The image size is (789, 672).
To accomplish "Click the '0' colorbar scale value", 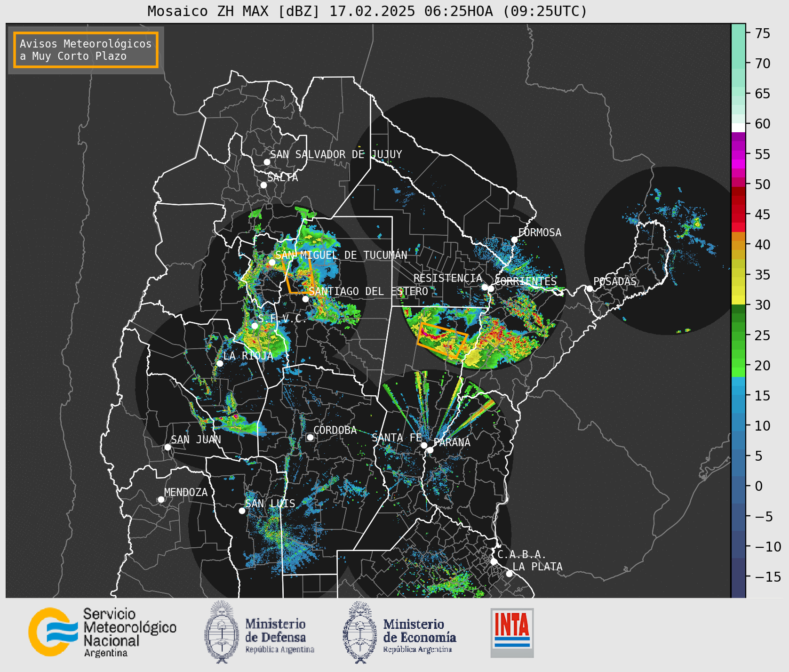I will pos(759,486).
